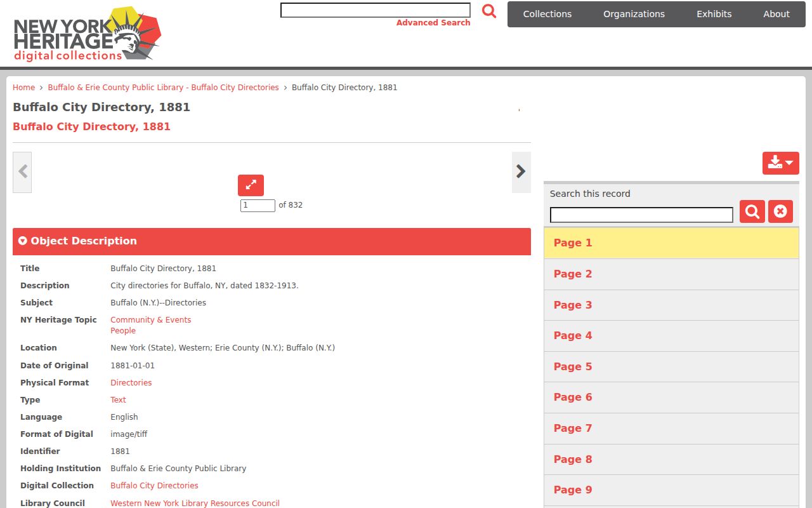Select Page 9 in the page list
This screenshot has width=812, height=508.
click(671, 490)
